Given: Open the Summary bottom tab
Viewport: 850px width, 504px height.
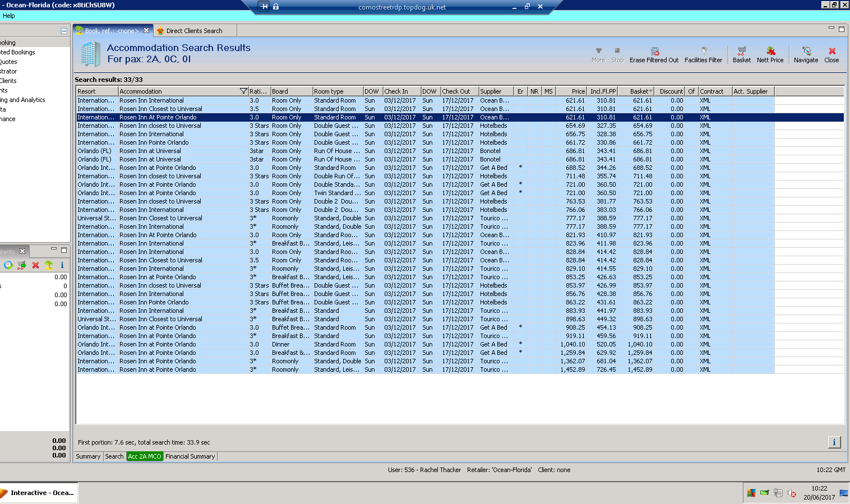Looking at the screenshot, I should click(88, 456).
